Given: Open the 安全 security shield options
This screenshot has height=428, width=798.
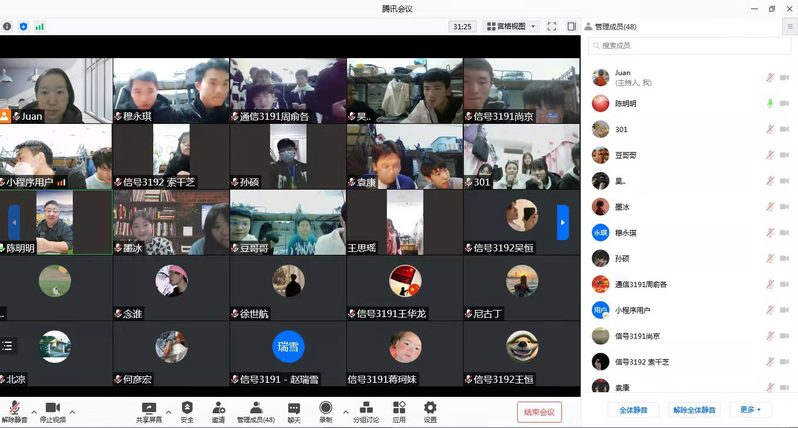Looking at the screenshot, I should pos(187,411).
